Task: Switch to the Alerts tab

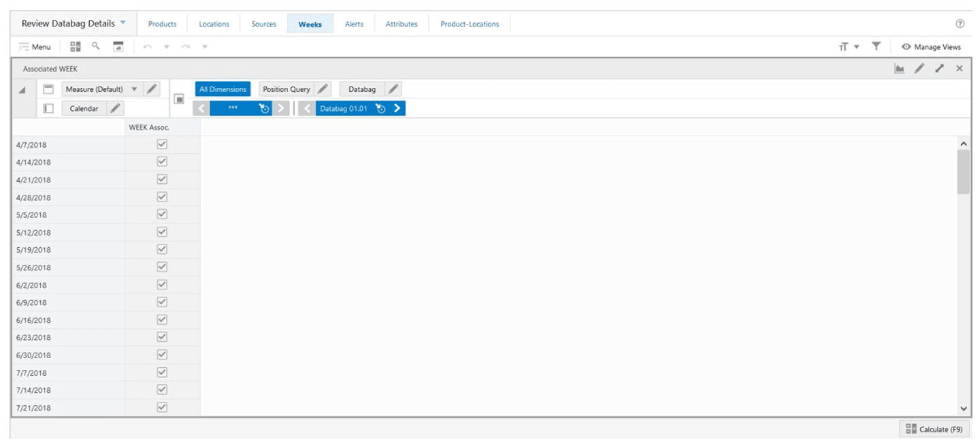Action: click(354, 24)
